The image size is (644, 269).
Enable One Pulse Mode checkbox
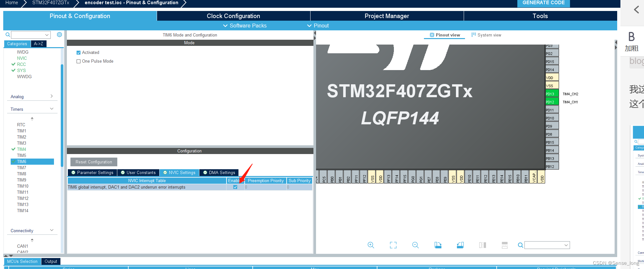point(79,61)
